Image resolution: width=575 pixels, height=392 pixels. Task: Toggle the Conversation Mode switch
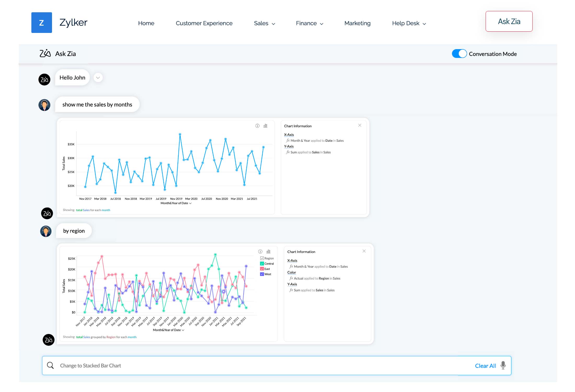459,54
